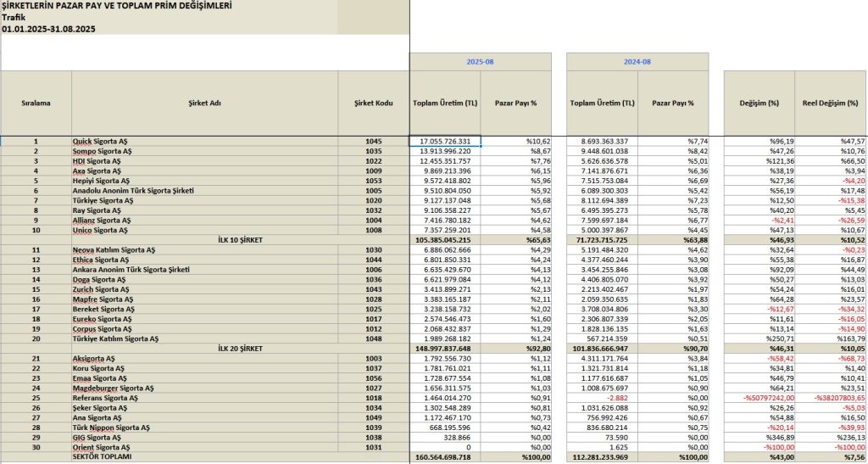Click sector total value 160.564.698.718
868x464 pixels.
[445, 457]
